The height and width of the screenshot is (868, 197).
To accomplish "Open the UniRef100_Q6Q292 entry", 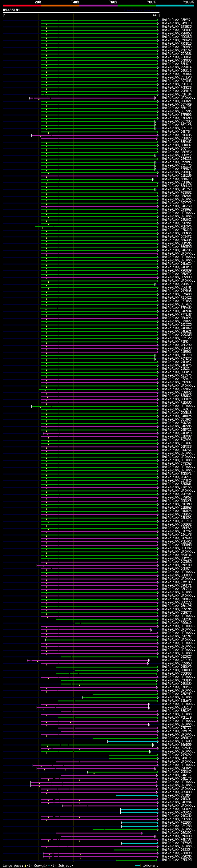I will (177, 833).
